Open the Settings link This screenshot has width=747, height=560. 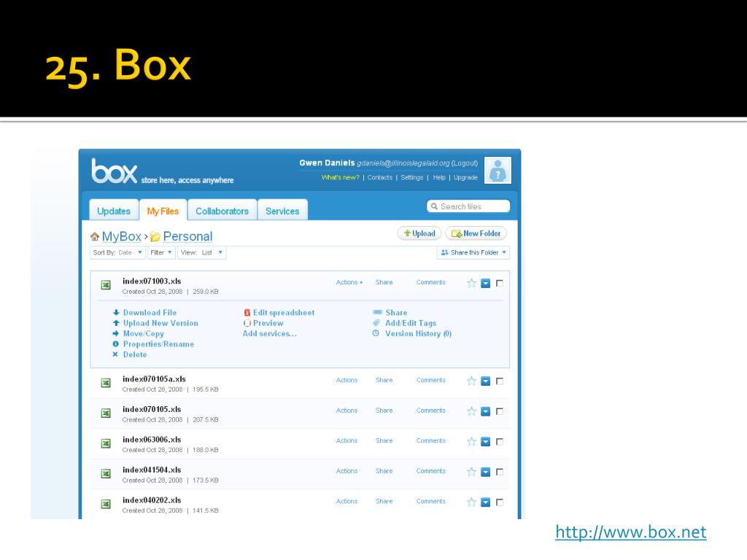411,177
